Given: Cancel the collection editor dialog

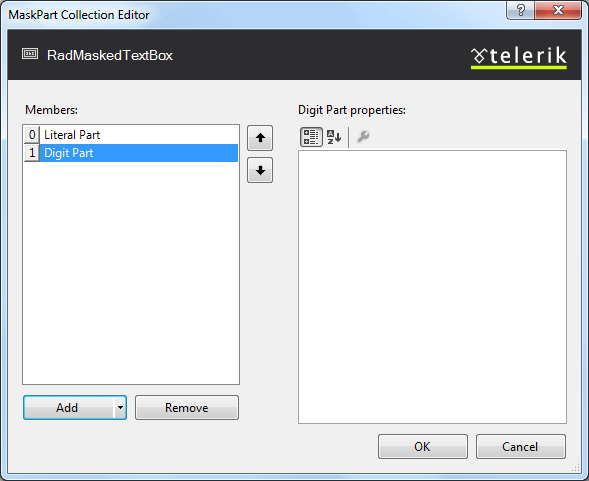Looking at the screenshot, I should point(521,446).
